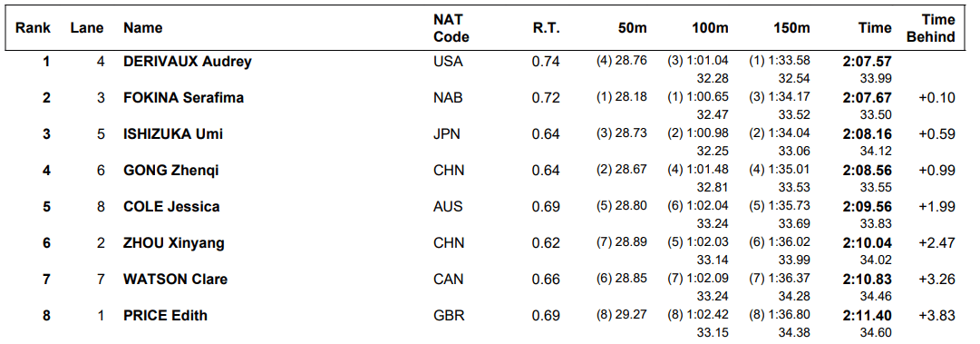The width and height of the screenshot is (980, 344).
Task: Click the 150m column header
Action: pos(791,28)
